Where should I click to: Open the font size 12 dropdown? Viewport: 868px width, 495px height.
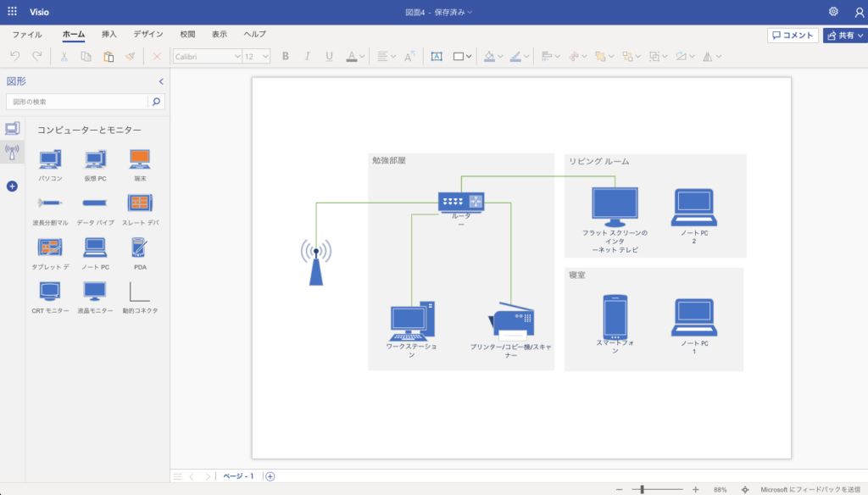point(256,57)
